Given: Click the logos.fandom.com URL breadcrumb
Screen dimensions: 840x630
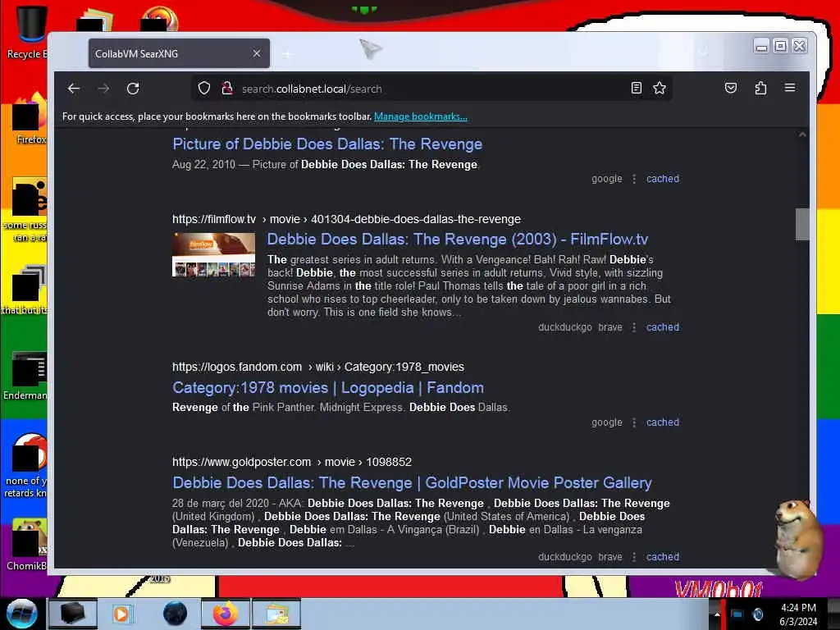Looking at the screenshot, I should [318, 367].
